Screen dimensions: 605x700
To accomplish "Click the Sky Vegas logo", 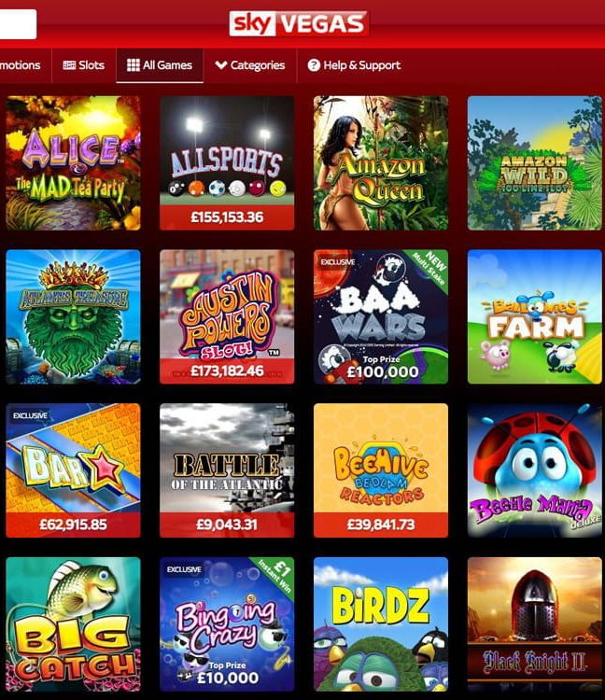I will click(298, 23).
